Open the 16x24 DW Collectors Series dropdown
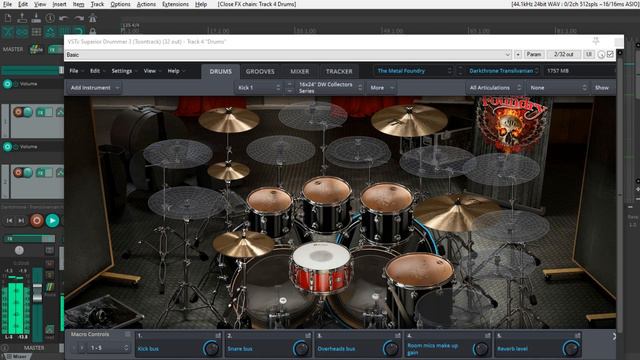 tap(330, 87)
